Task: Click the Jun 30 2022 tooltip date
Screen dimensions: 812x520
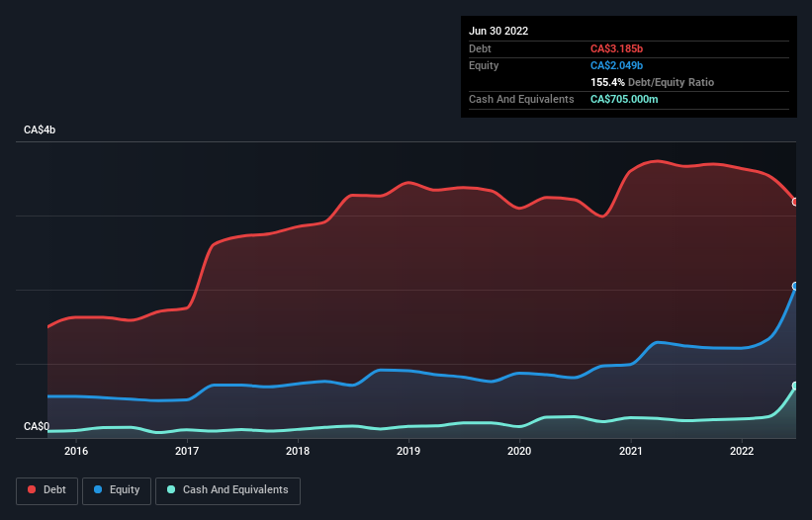Action: 498,31
